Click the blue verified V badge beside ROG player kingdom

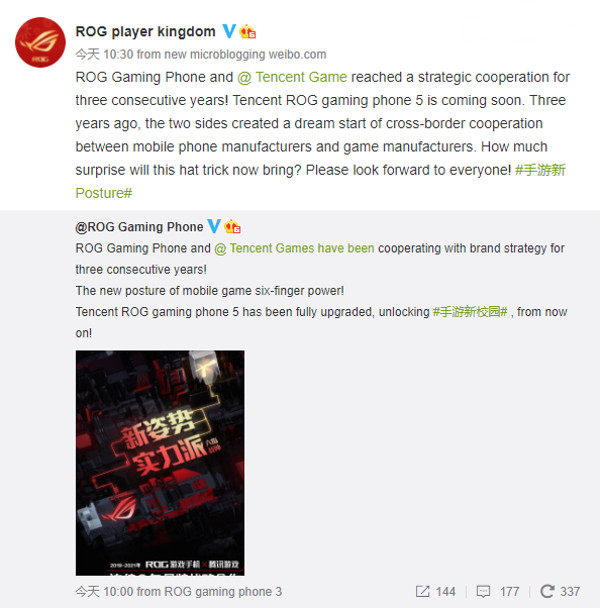(x=229, y=31)
